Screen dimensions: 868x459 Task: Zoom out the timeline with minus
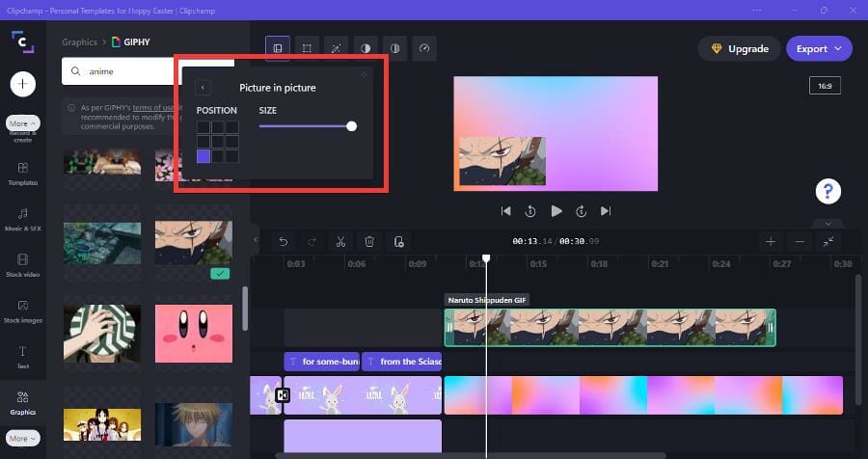(800, 241)
